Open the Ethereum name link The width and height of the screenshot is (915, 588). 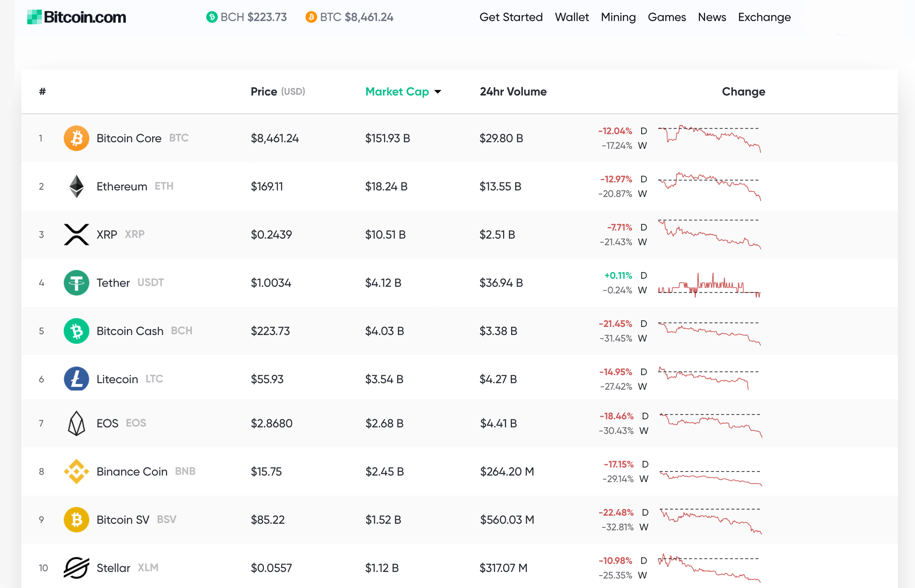[x=122, y=186]
